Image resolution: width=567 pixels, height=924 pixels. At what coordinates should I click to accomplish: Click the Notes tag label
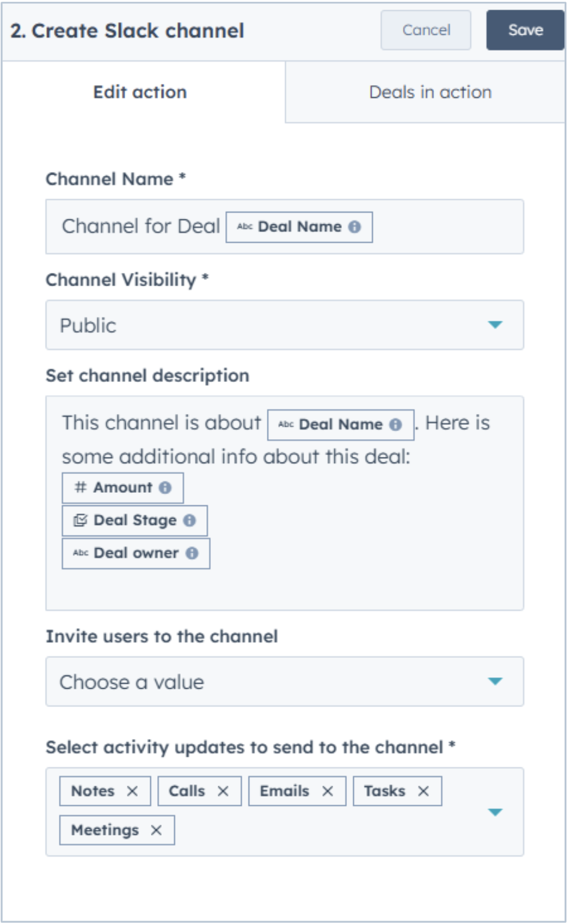(93, 791)
